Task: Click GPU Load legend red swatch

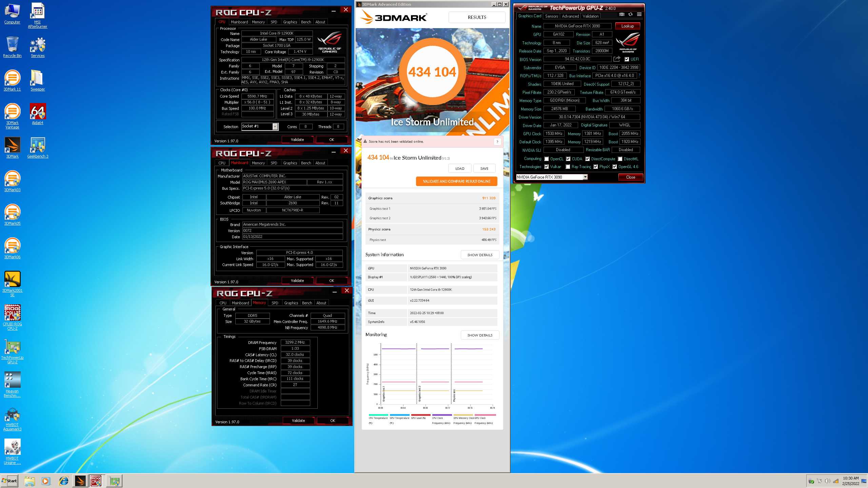Action: 421,415
